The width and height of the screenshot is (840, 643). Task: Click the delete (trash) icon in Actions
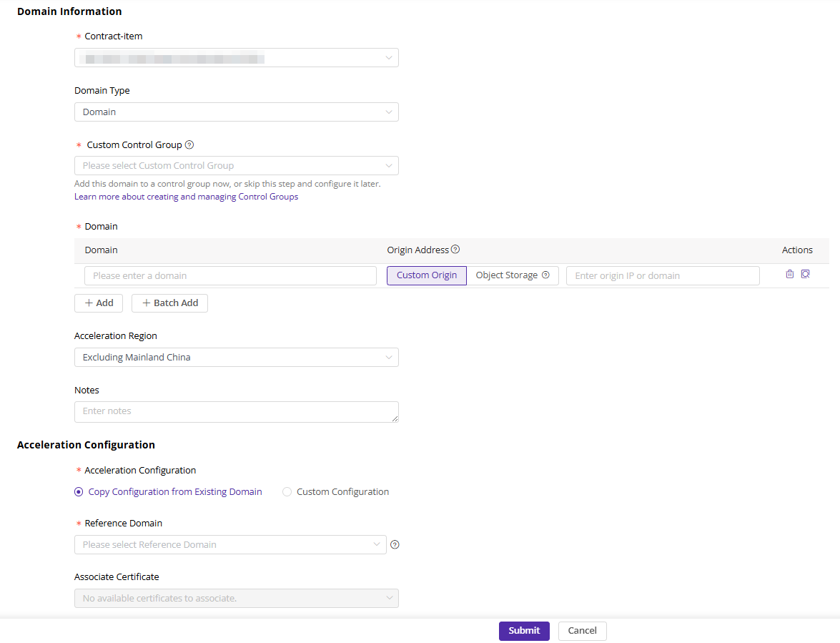(789, 274)
